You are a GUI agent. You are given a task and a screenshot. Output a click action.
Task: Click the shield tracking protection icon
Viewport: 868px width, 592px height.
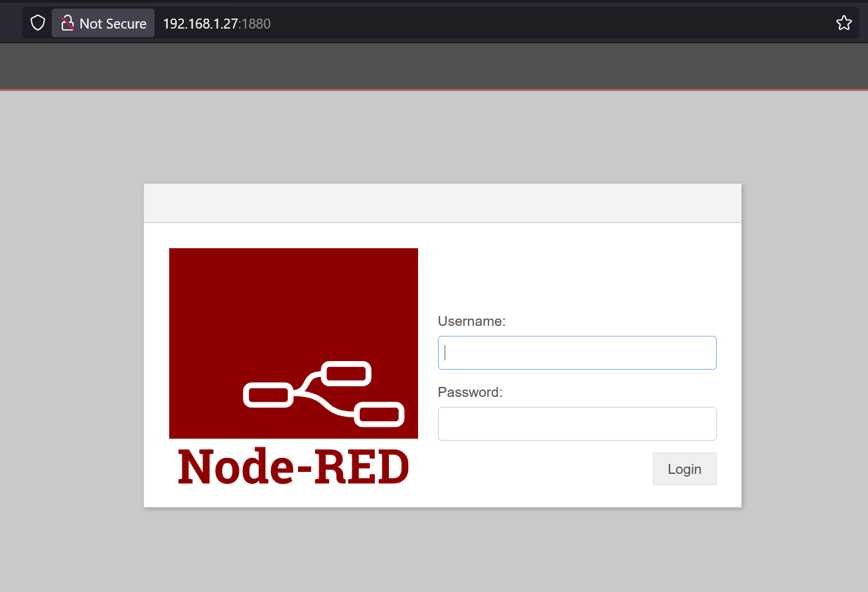coord(38,23)
